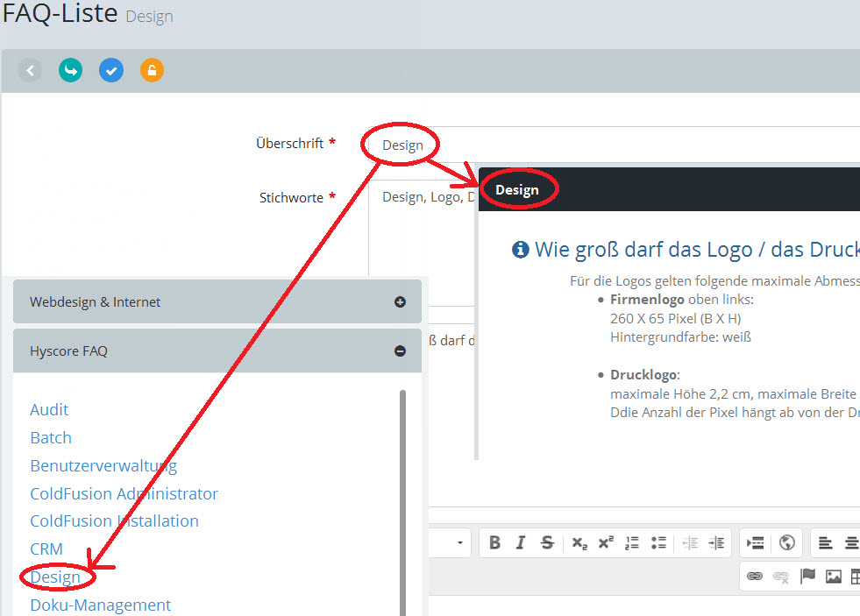
Task: Insert an image via the picture icon
Action: tap(834, 576)
